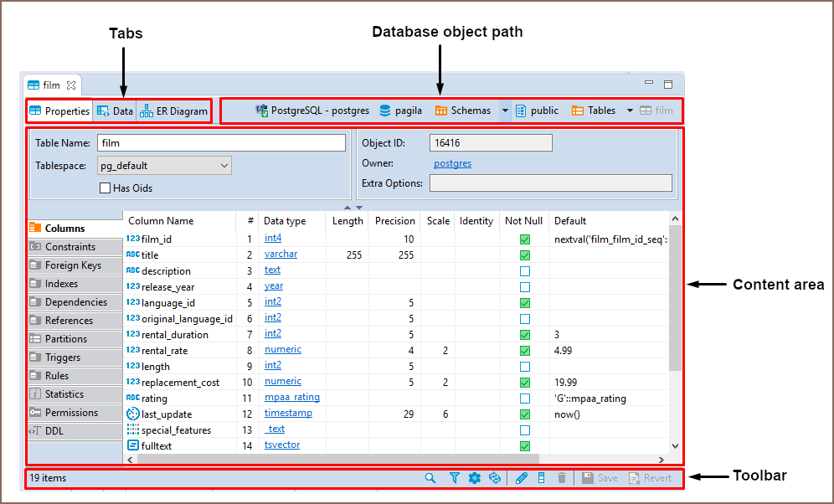The height and width of the screenshot is (504, 834).
Task: Click the Table Name input field
Action: coord(221,143)
